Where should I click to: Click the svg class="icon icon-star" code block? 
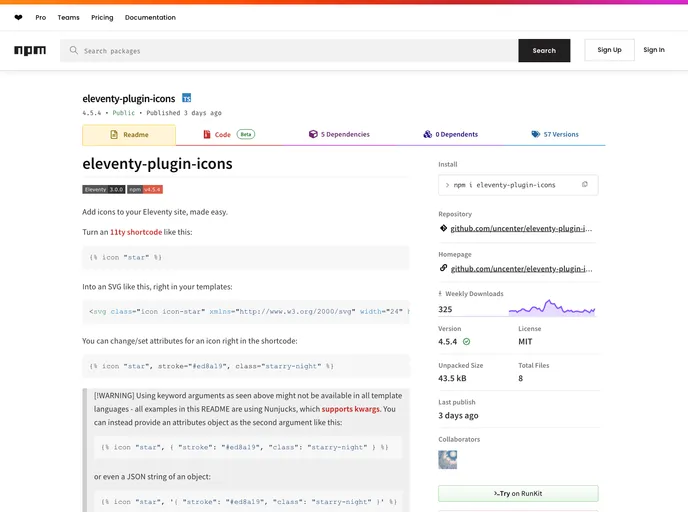[246, 311]
